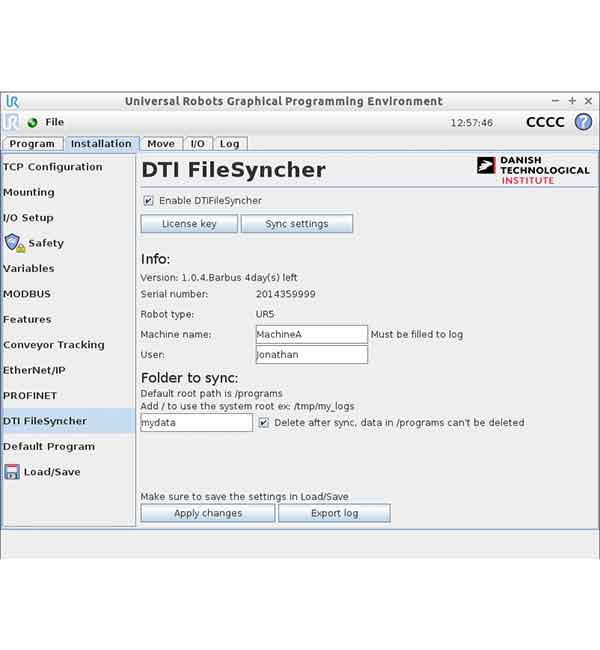Click the 'Default root path is /programs' text
This screenshot has width=600, height=650.
click(211, 393)
